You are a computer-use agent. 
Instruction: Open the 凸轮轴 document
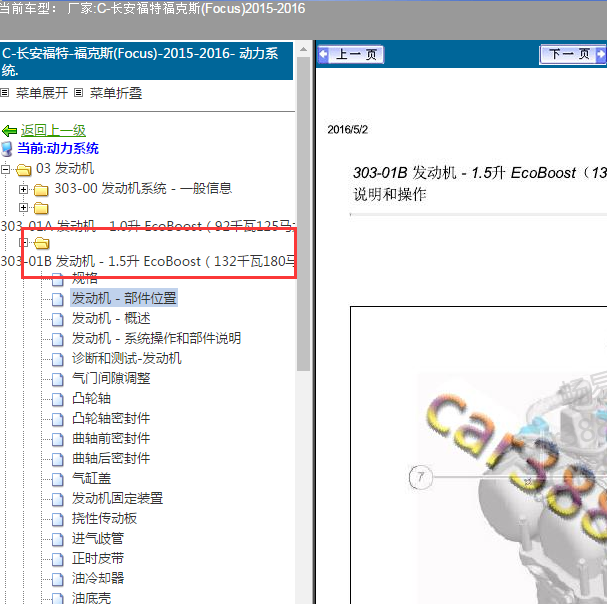click(x=91, y=398)
